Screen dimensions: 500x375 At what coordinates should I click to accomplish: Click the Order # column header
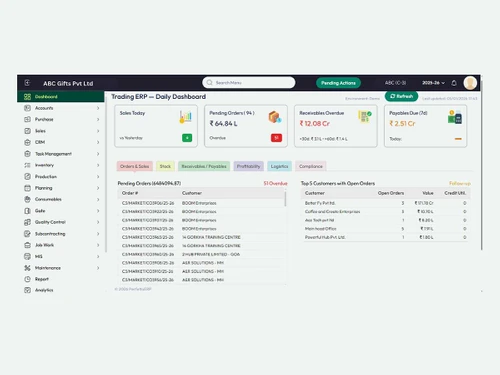pyautogui.click(x=130, y=193)
